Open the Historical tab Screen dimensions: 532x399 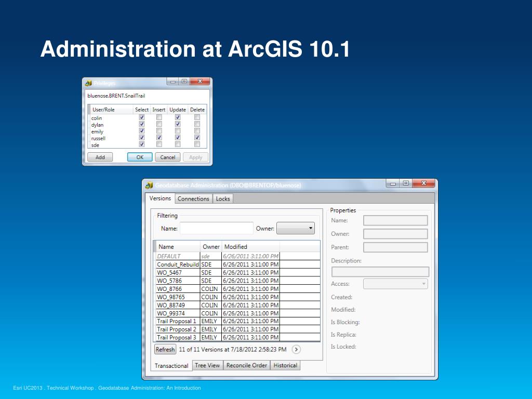coord(285,365)
